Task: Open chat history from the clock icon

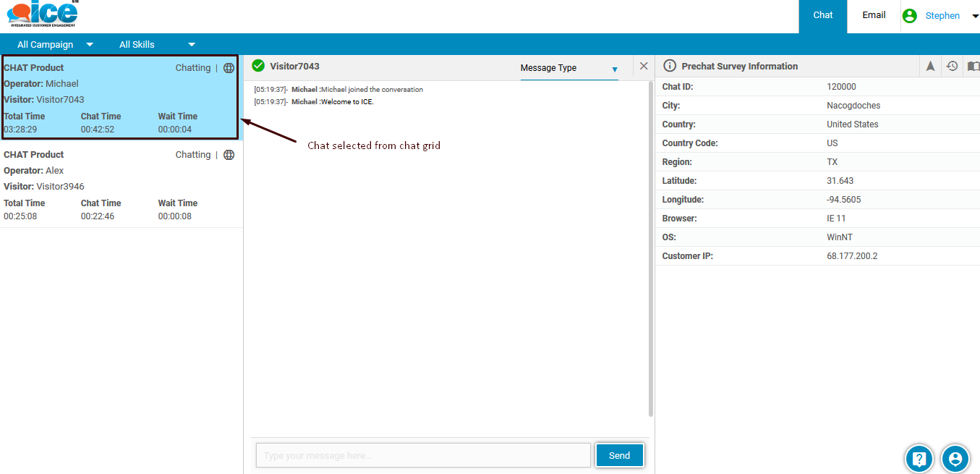Action: coord(951,66)
